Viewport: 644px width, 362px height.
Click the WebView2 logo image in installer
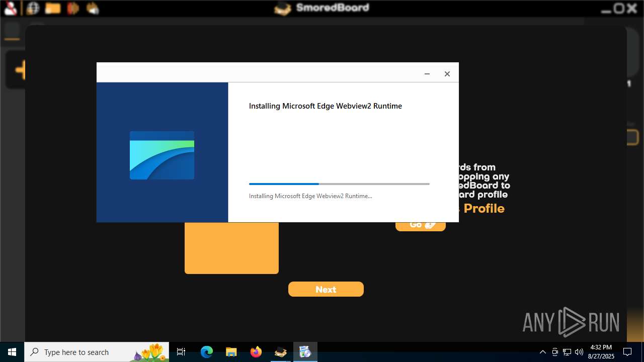[x=162, y=155]
